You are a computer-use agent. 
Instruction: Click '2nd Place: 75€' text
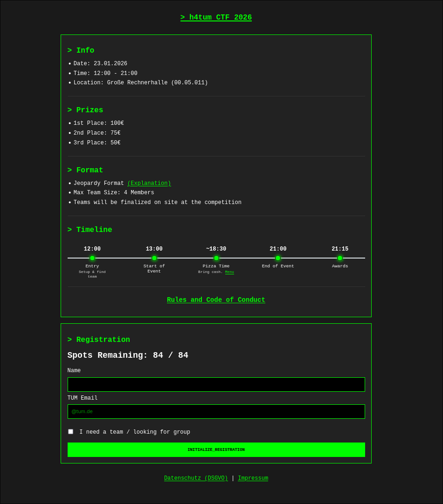click(x=97, y=133)
